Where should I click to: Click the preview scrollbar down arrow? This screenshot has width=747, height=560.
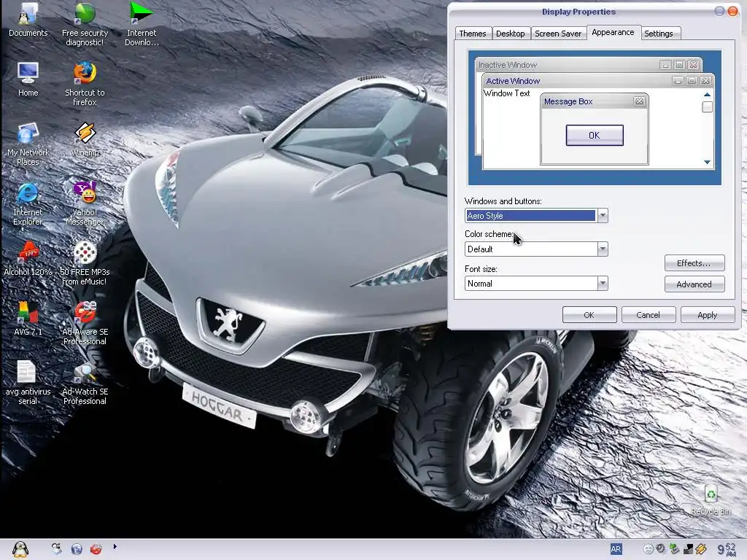707,163
